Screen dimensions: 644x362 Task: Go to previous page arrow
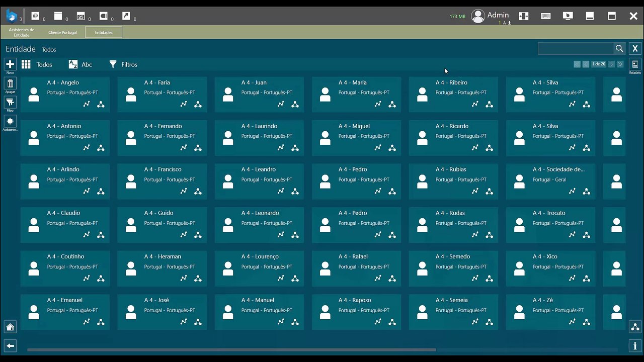[x=586, y=64]
